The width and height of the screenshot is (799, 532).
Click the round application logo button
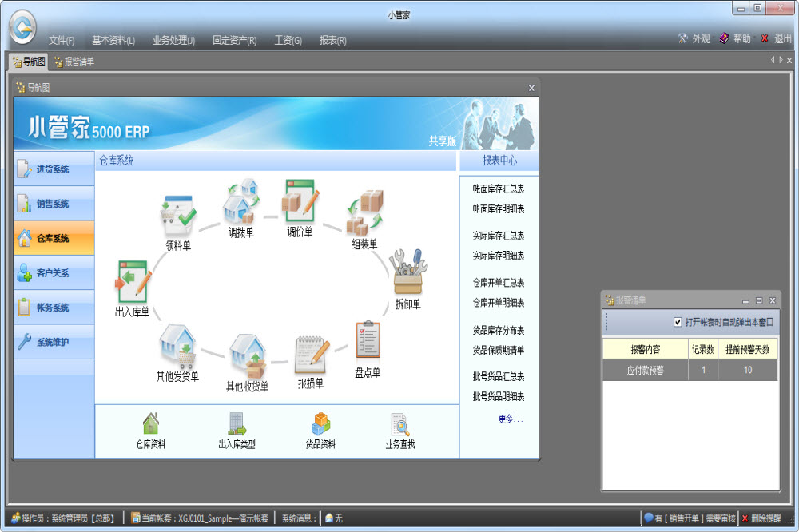(x=22, y=27)
